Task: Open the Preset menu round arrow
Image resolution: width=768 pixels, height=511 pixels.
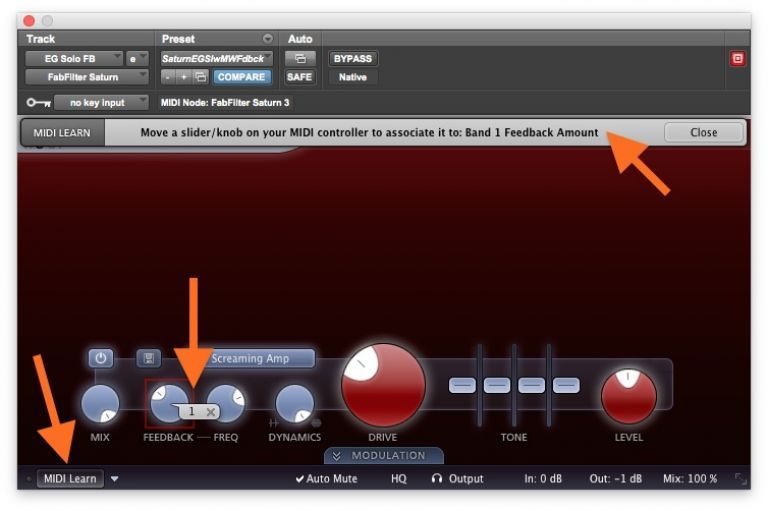Action: (267, 39)
